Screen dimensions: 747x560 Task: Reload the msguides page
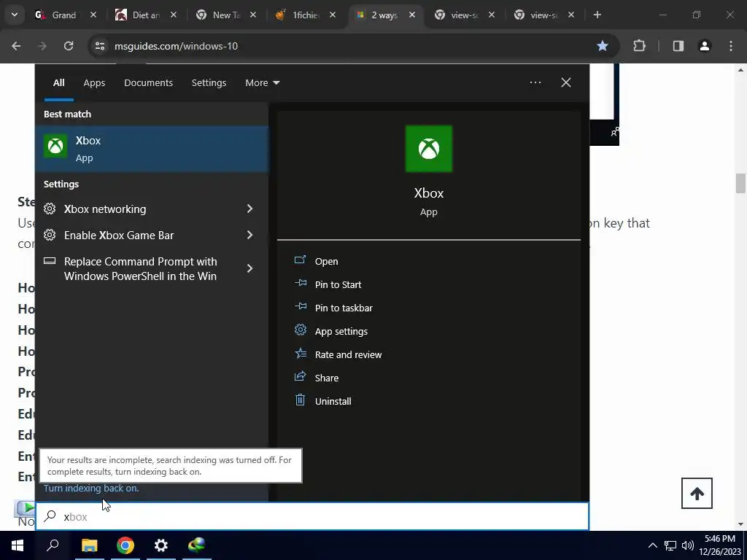(69, 46)
